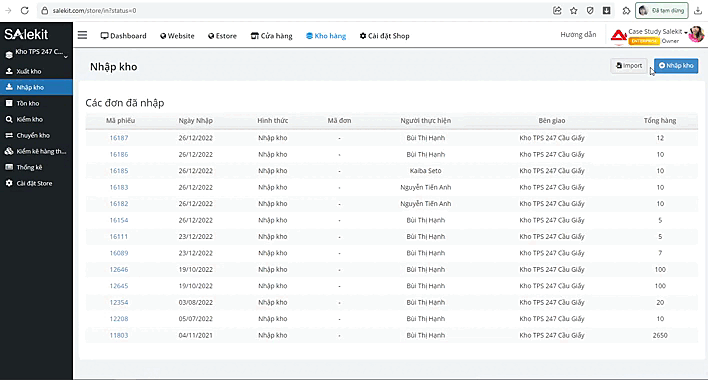
Task: Open receipt 12208
Action: pyautogui.click(x=119, y=319)
